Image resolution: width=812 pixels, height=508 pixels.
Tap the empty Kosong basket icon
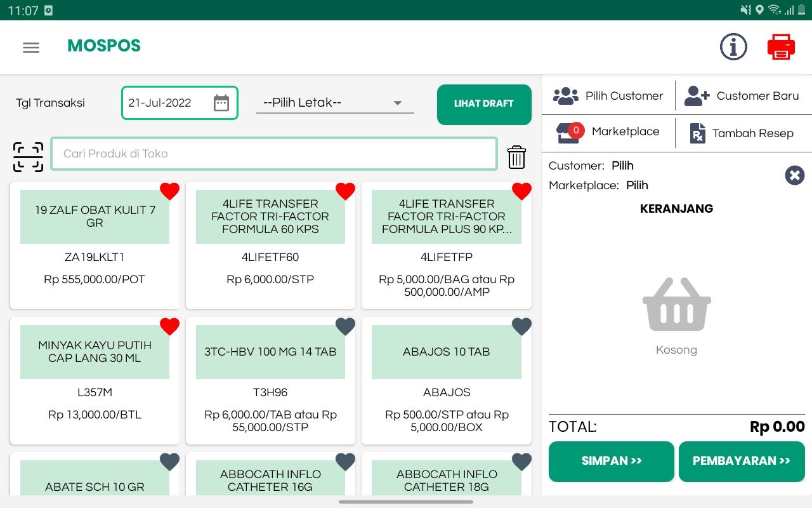(x=676, y=304)
